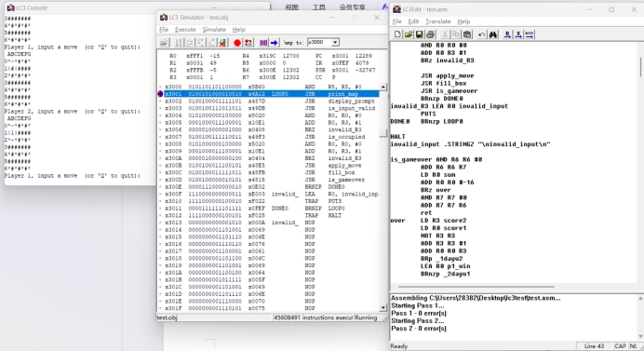The height and width of the screenshot is (351, 644).
Task: Toggle the red breakpoint at address x3001
Action: [x=160, y=94]
